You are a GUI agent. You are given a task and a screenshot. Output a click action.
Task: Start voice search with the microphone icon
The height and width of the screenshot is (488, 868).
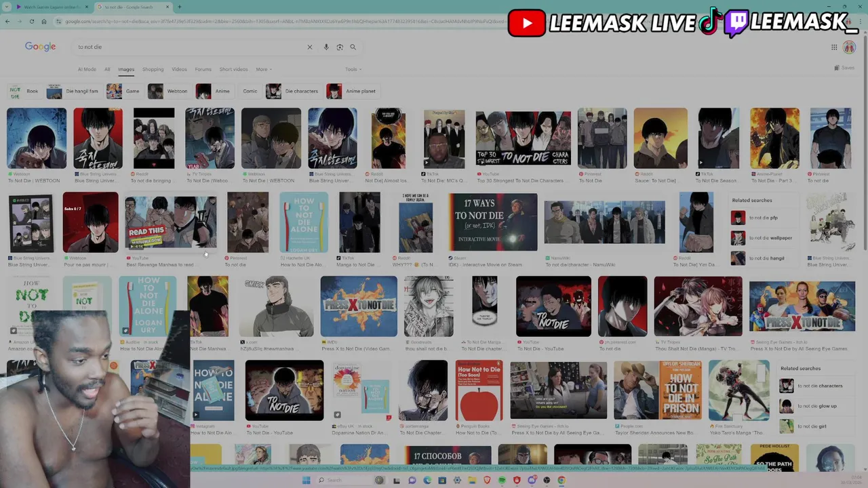pyautogui.click(x=326, y=47)
